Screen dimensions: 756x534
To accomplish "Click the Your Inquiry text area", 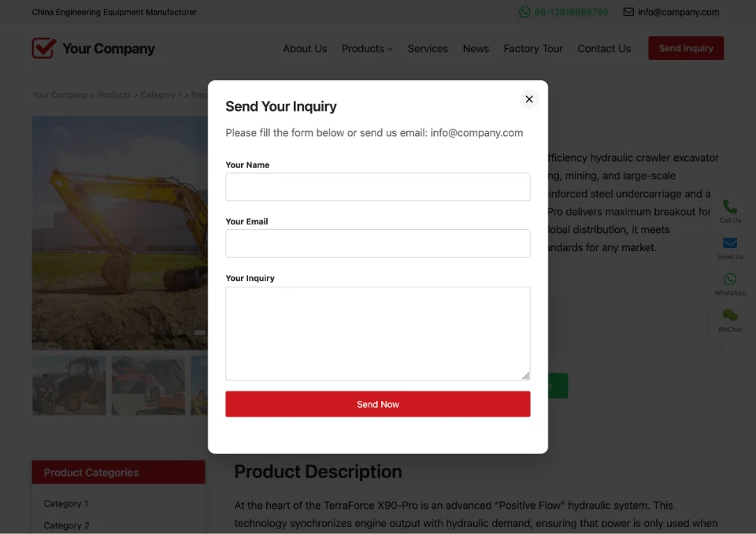I will point(378,333).
